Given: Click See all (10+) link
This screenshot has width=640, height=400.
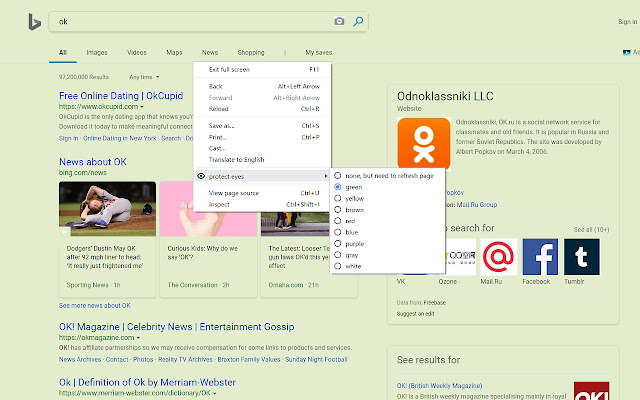Looking at the screenshot, I should click(591, 229).
